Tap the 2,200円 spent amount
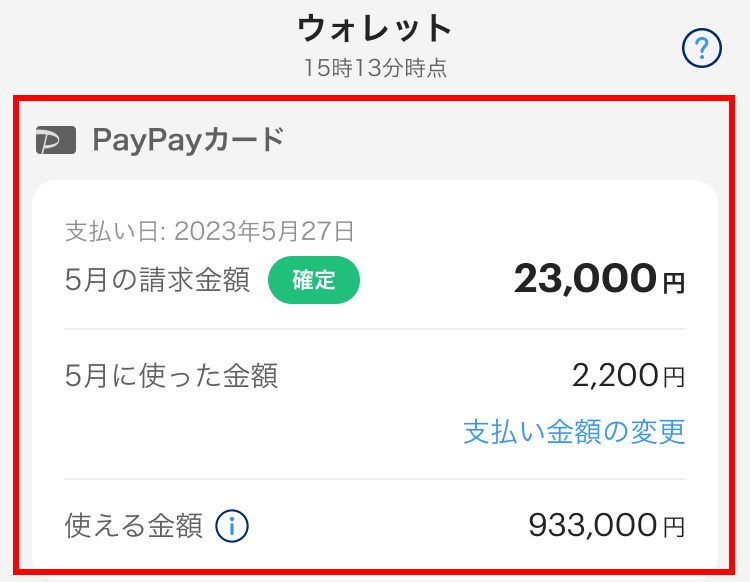The height and width of the screenshot is (582, 750). (x=629, y=375)
